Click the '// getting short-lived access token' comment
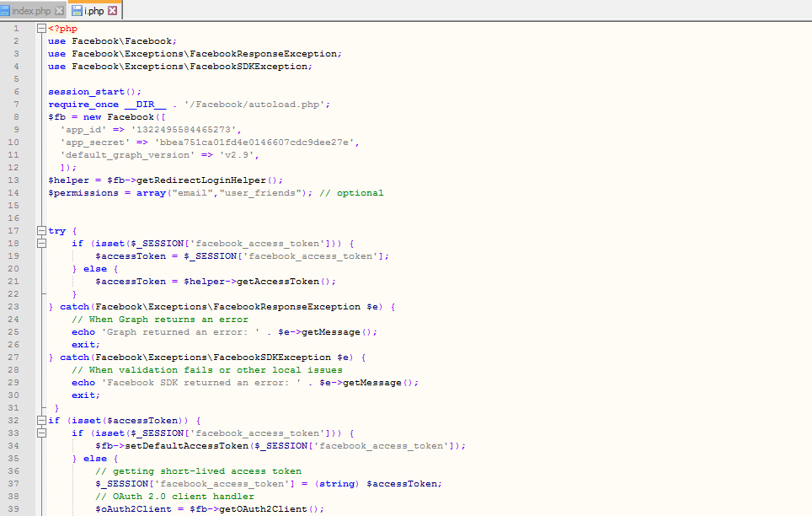Screen dimensions: 812x516 click(x=198, y=470)
